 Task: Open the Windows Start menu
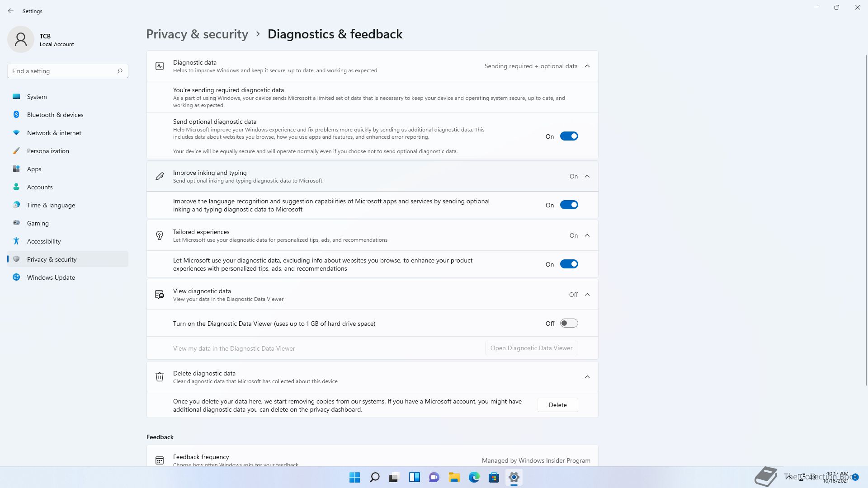pyautogui.click(x=355, y=477)
